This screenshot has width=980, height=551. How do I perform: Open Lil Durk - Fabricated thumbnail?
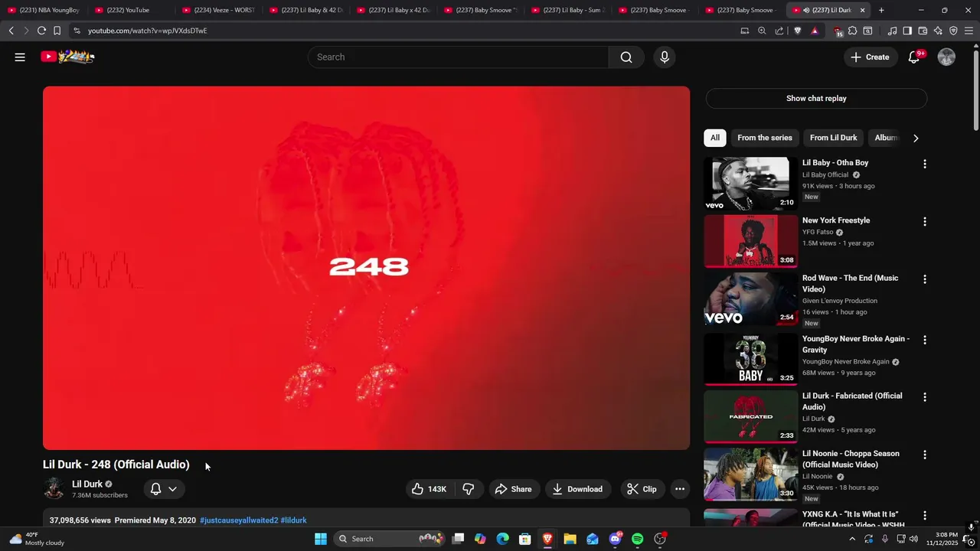[750, 417]
